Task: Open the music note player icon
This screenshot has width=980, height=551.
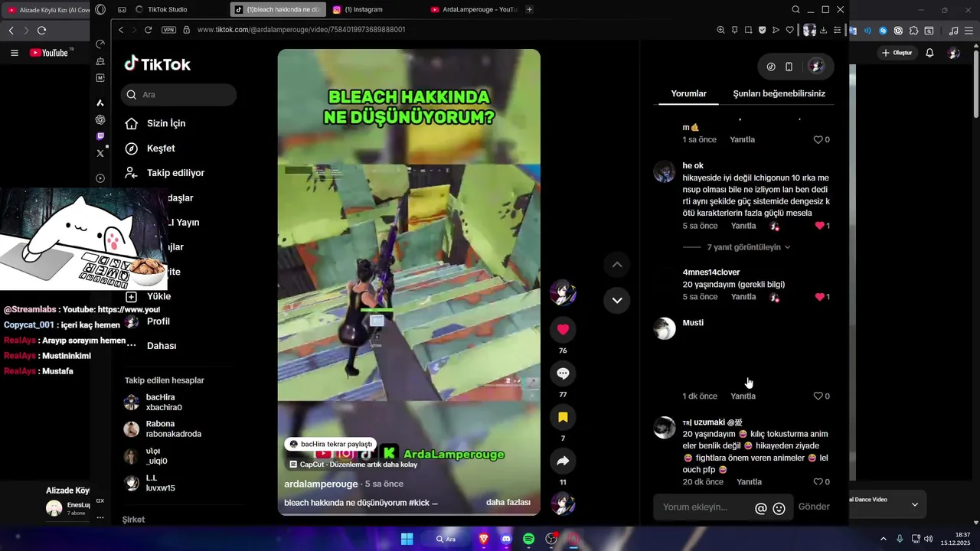Action: 953,31
